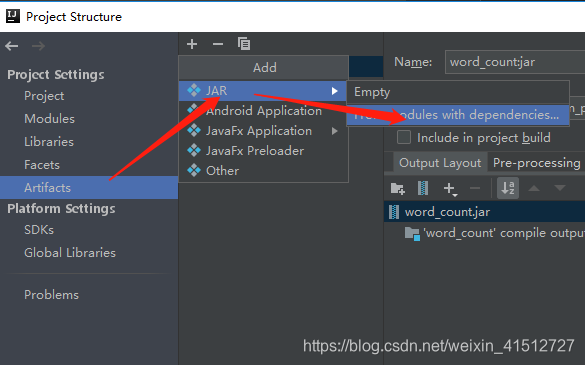Open Modules in Project Settings
585x365 pixels.
pos(49,119)
